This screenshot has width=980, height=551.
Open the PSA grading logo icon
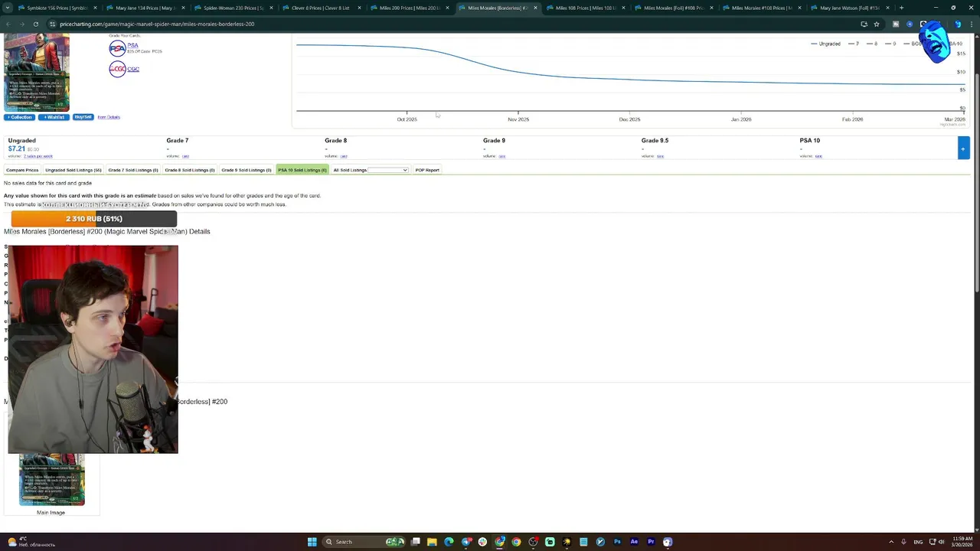click(x=117, y=49)
